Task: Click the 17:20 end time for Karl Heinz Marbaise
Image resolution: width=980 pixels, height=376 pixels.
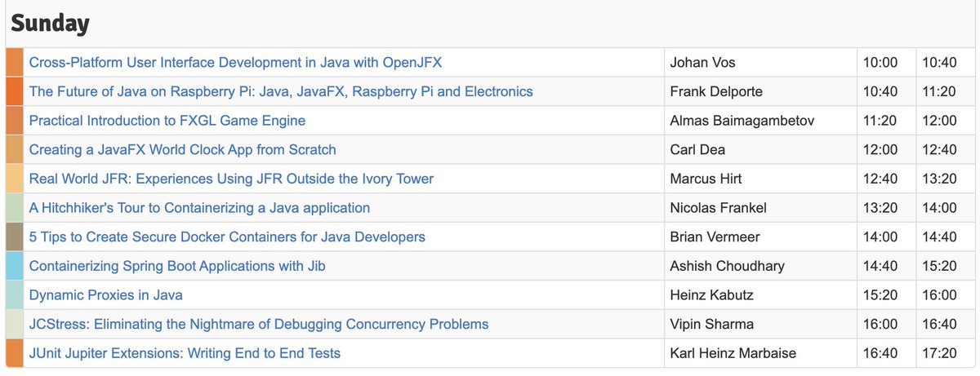Action: (939, 353)
